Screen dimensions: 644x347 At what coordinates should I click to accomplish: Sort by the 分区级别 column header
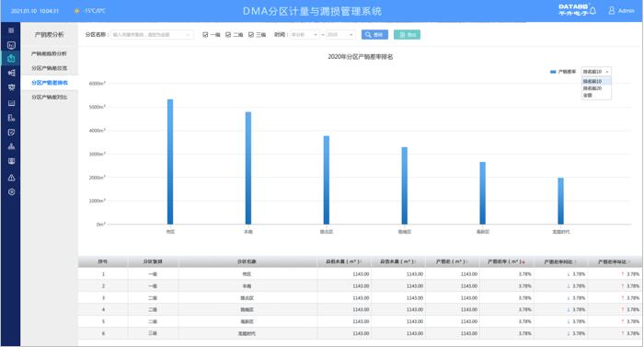[153, 261]
